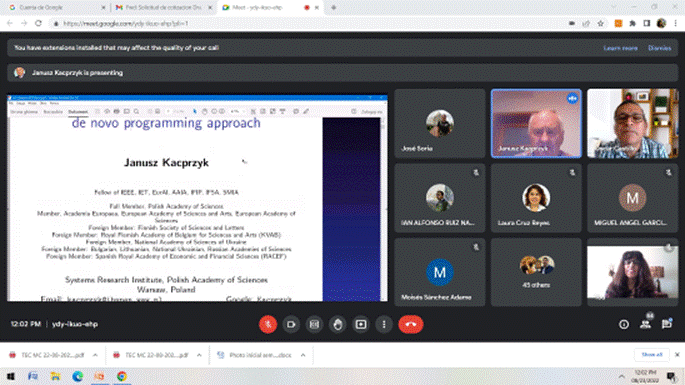Toggle captions in the call controls

coord(314,324)
